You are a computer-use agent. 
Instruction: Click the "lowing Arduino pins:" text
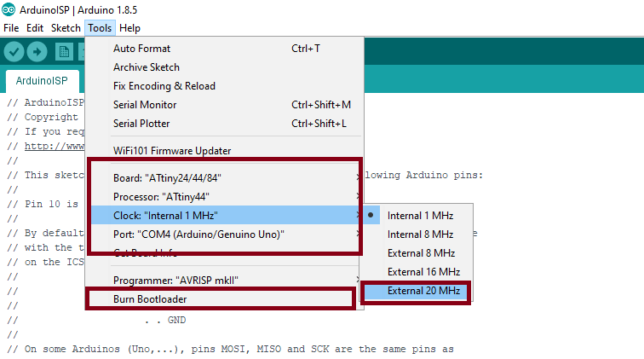click(x=424, y=175)
